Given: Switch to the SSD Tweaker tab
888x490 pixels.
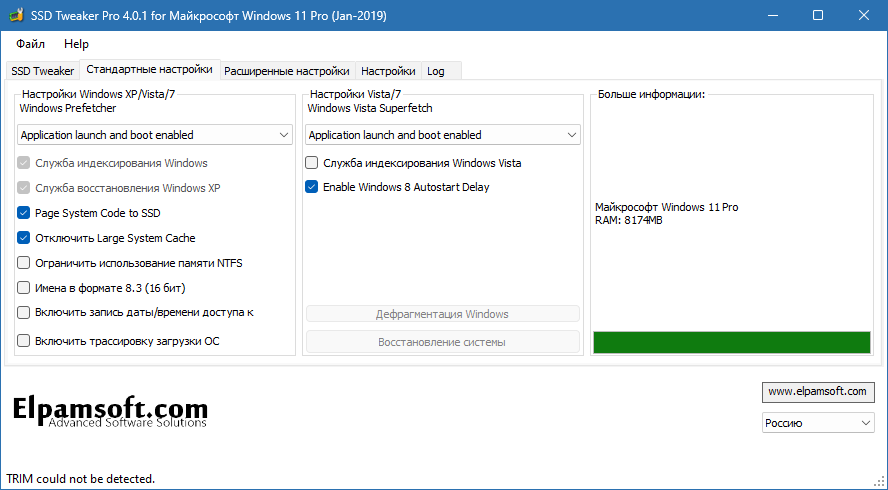Looking at the screenshot, I should pos(42,71).
